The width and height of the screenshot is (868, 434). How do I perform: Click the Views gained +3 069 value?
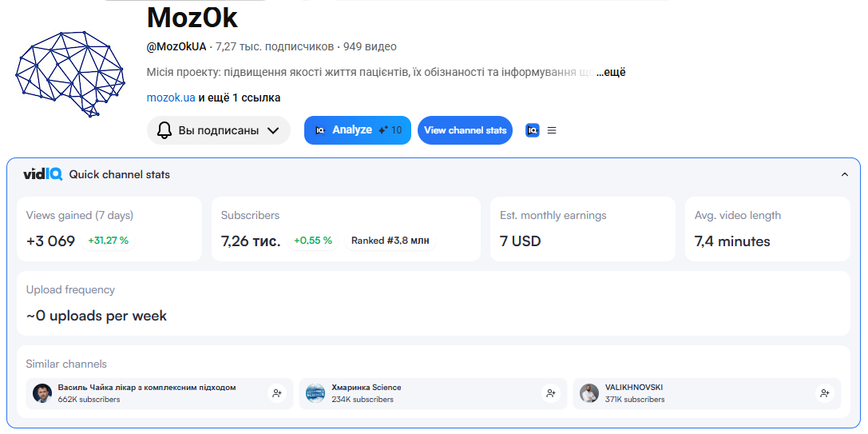[50, 241]
